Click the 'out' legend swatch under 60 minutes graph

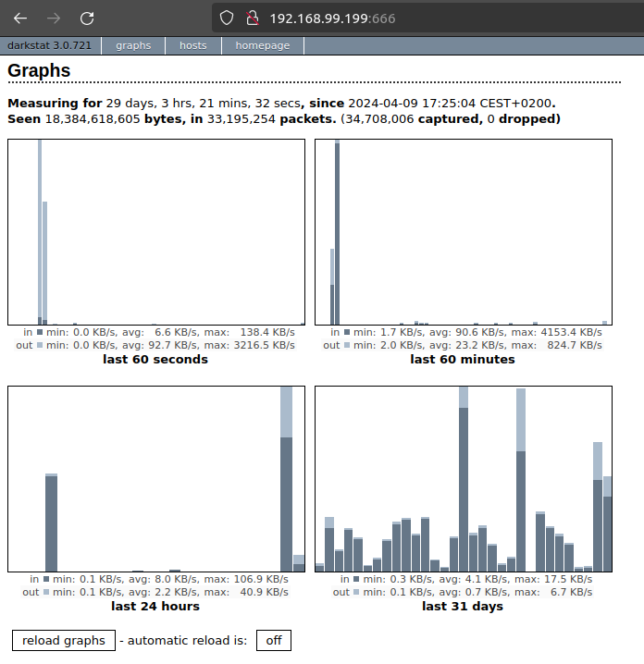click(348, 345)
